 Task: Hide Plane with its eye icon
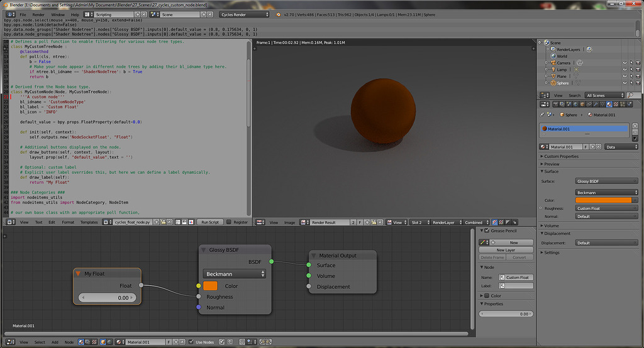[625, 76]
